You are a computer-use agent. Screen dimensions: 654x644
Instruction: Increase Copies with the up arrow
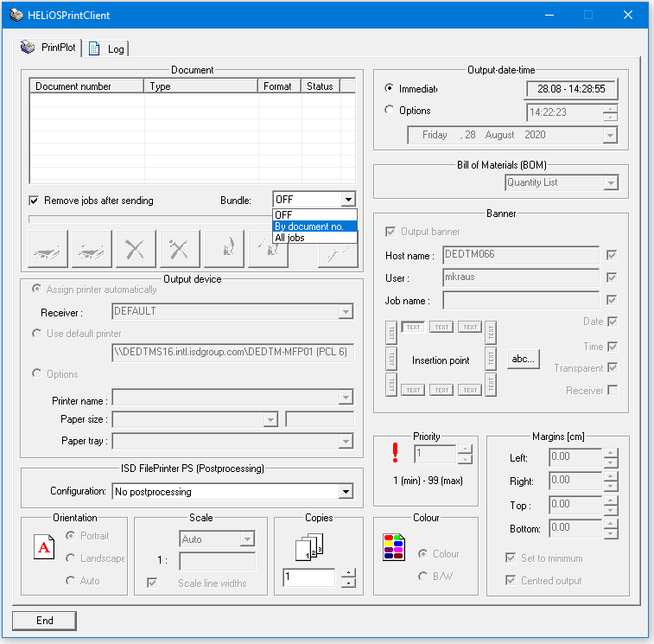coord(347,572)
